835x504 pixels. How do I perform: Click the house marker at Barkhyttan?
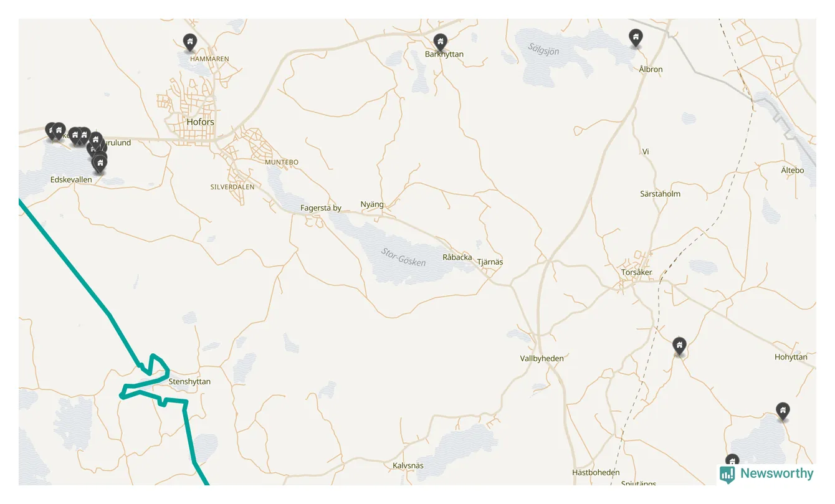click(x=441, y=42)
